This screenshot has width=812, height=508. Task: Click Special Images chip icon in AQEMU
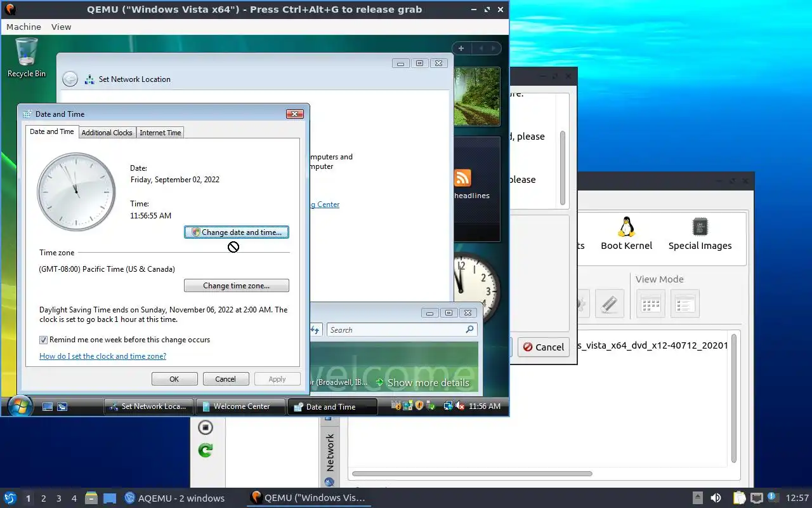(x=700, y=233)
